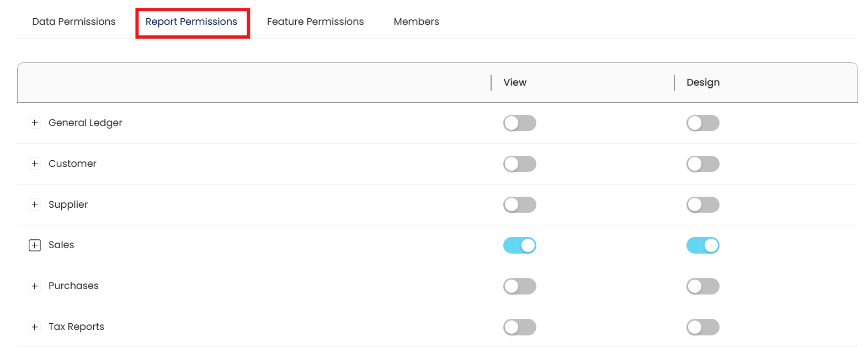Enable Design permission for General Ledger

(x=702, y=123)
